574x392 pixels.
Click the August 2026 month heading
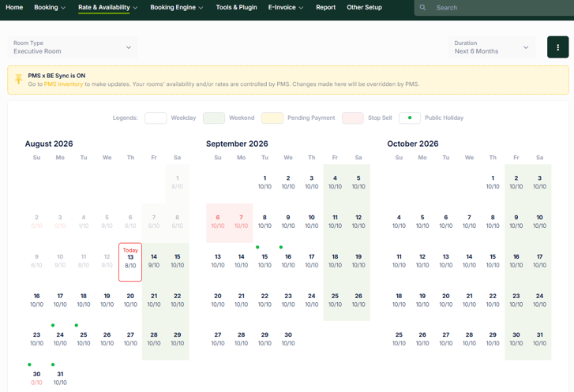(49, 144)
